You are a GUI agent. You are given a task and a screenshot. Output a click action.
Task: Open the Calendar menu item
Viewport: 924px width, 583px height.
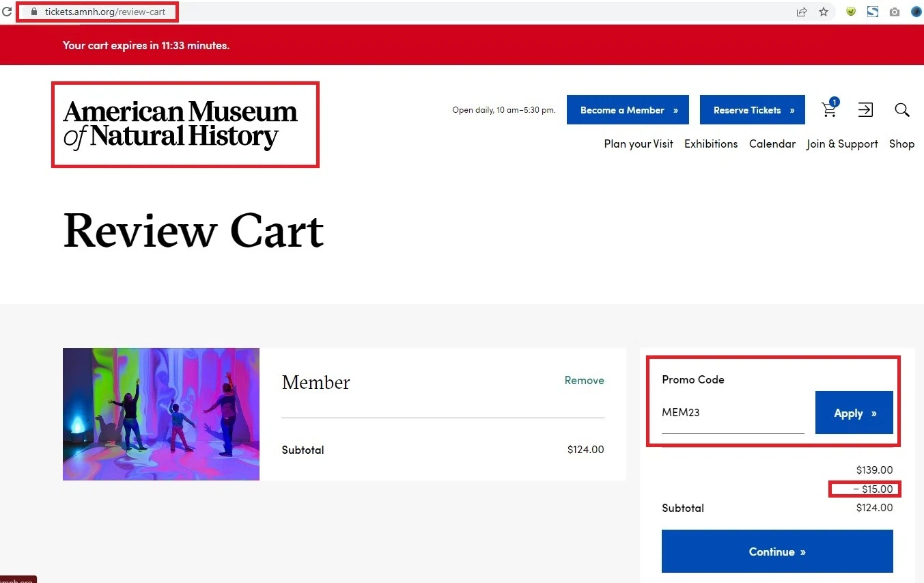[x=772, y=144]
